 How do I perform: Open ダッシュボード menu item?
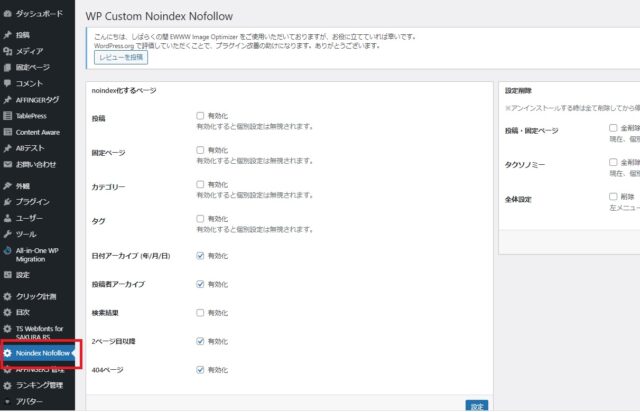(38, 14)
